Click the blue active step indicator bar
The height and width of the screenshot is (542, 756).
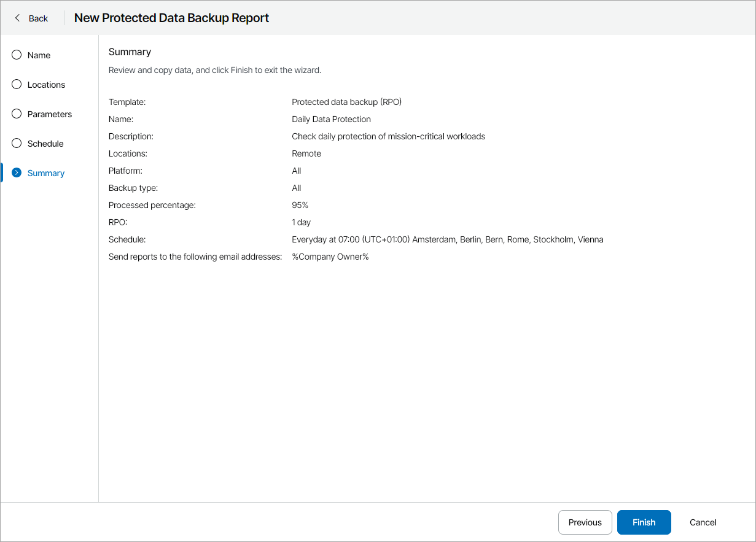click(x=1, y=172)
